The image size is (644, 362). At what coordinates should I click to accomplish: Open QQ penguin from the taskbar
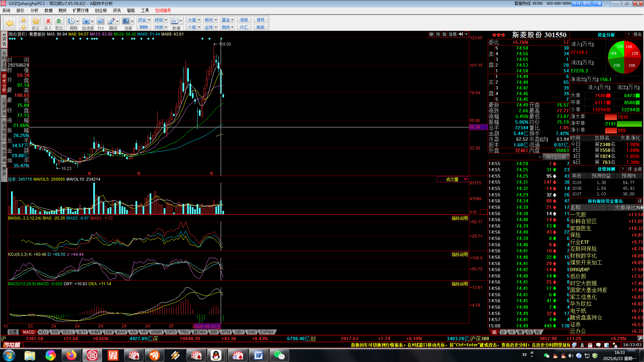217,355
